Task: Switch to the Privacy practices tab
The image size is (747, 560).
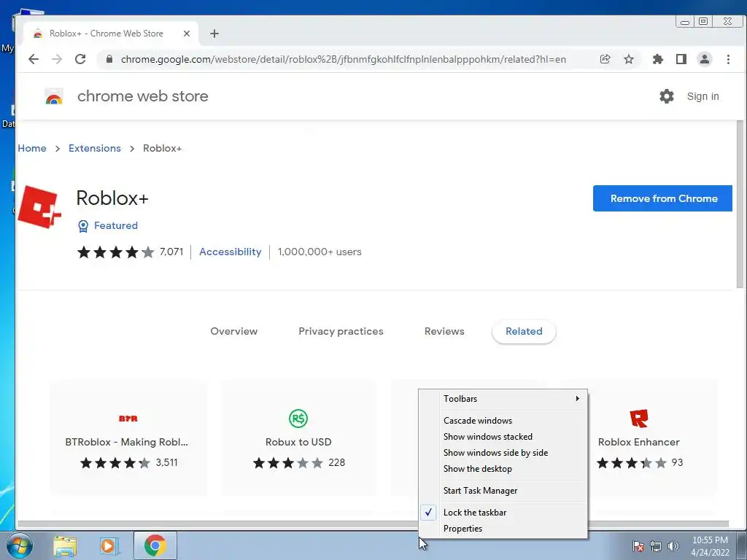Action: 341,332
